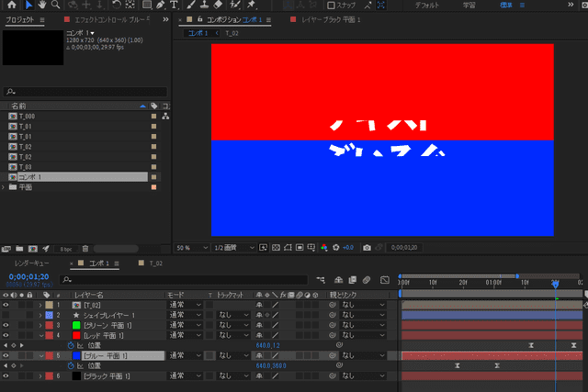This screenshot has width=588, height=392.
Task: Toggle stopwatch for Red solid position
Action: coord(71,345)
